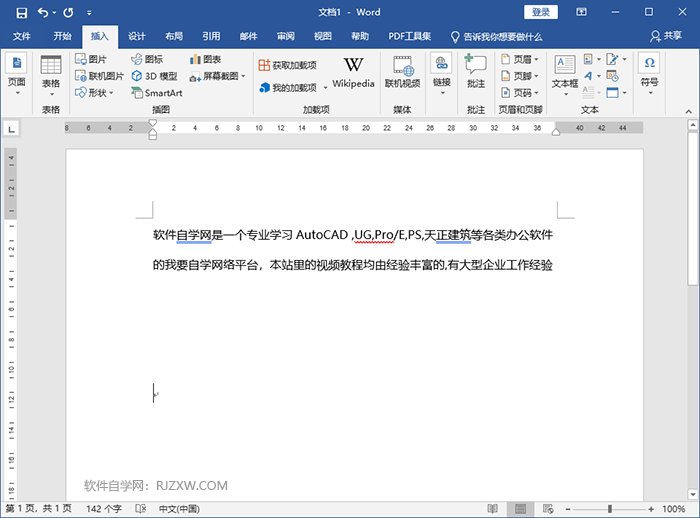700x518 pixels.
Task: Open Quick Access Toolbar customize dropdown
Action: point(89,13)
